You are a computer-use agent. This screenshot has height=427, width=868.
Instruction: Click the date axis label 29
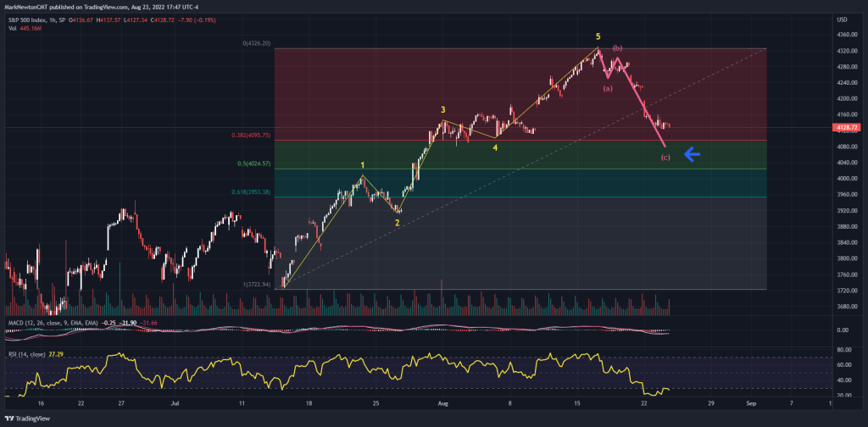pyautogui.click(x=711, y=404)
